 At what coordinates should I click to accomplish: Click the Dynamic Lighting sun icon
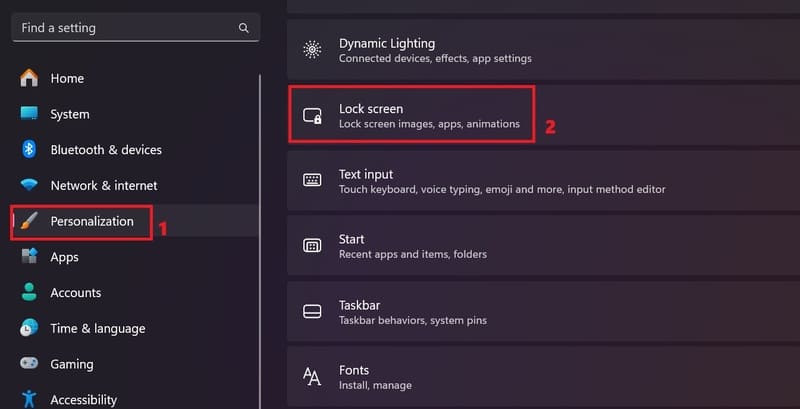312,50
